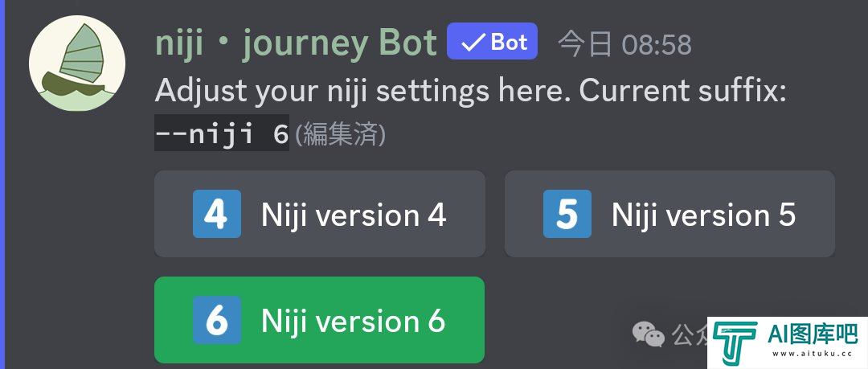Click the blue Bot verified badge
The height and width of the screenshot is (369, 868).
pyautogui.click(x=492, y=42)
